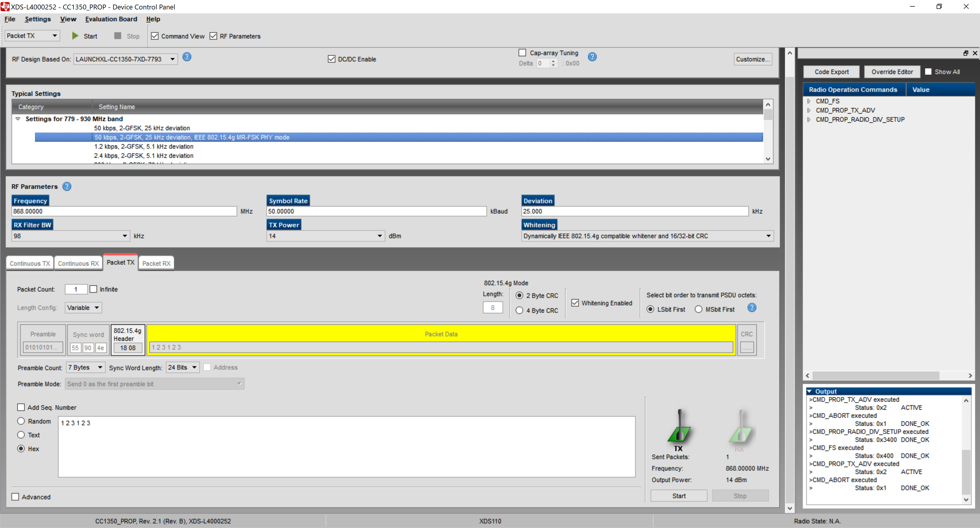Switch to the Continuous RX tab
This screenshot has height=528, width=980.
[78, 263]
